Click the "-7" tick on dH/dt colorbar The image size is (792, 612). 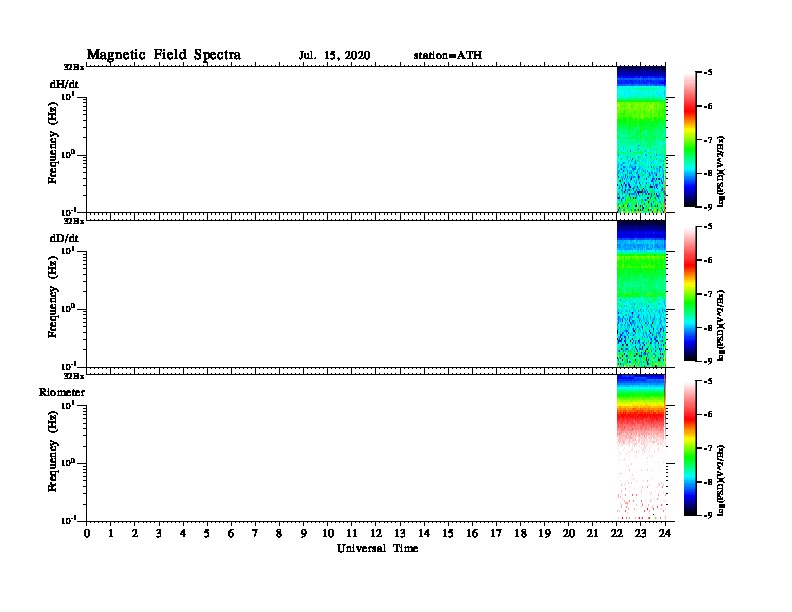[708, 140]
